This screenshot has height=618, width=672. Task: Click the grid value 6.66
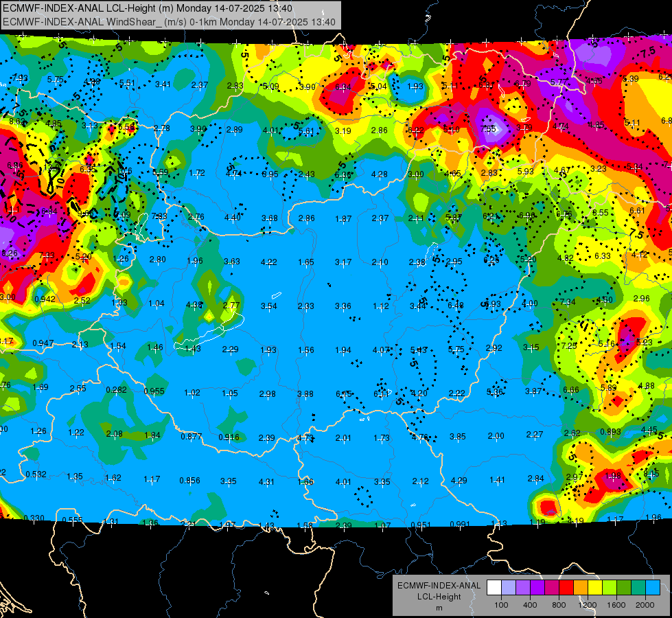point(571,389)
